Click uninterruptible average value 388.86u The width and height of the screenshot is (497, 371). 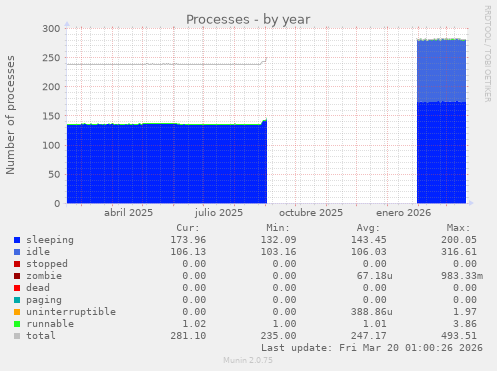tap(372, 312)
